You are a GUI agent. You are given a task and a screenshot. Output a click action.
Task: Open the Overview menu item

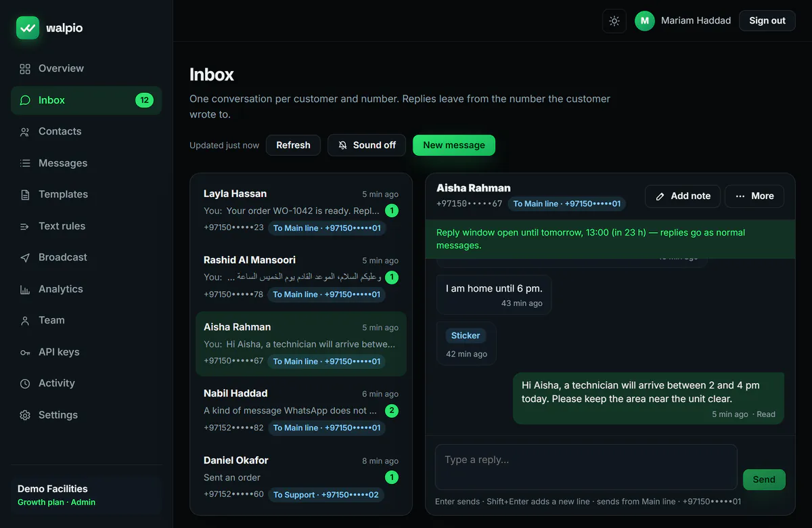click(x=87, y=68)
